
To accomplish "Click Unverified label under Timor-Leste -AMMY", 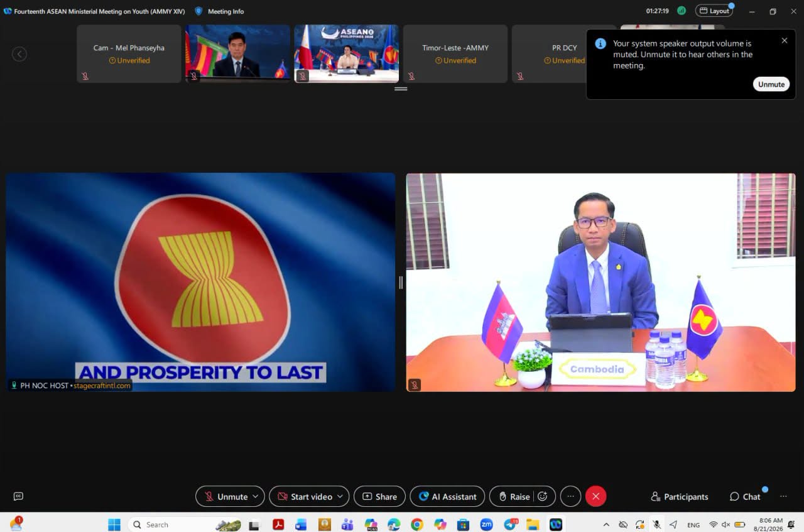I will 455,61.
